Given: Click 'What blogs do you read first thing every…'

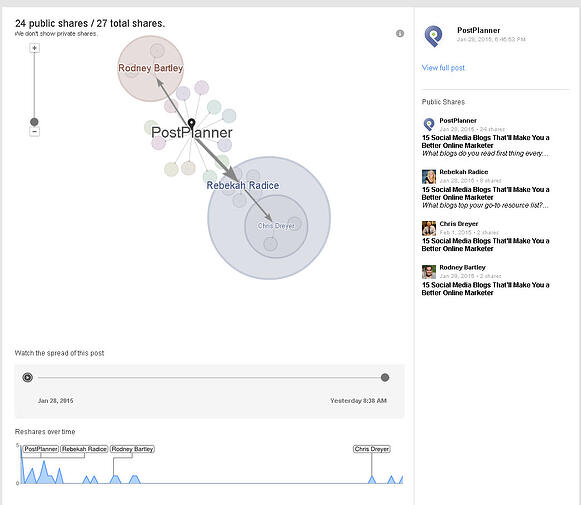Looking at the screenshot, I should pos(485,153).
